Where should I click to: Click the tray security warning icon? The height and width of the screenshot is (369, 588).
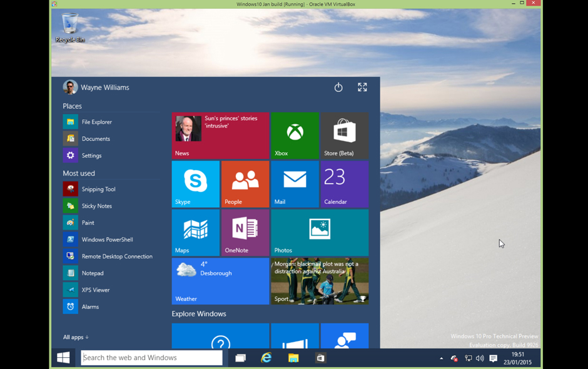point(454,358)
